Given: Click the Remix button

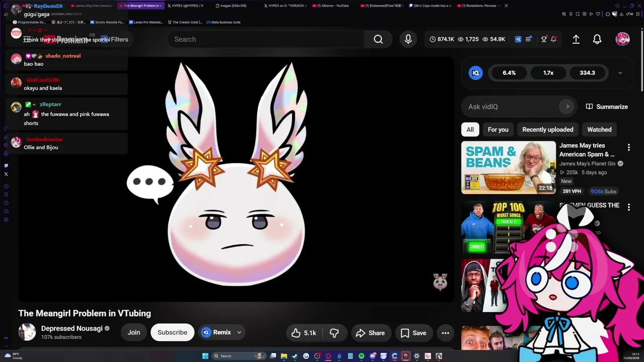Looking at the screenshot, I should tap(216, 332).
